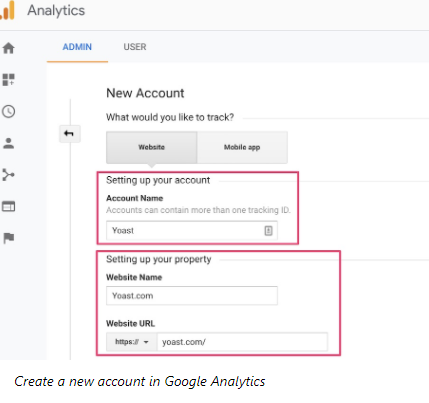The width and height of the screenshot is (429, 403).
Task: Click the Analytics logo icon
Action: pyautogui.click(x=7, y=11)
